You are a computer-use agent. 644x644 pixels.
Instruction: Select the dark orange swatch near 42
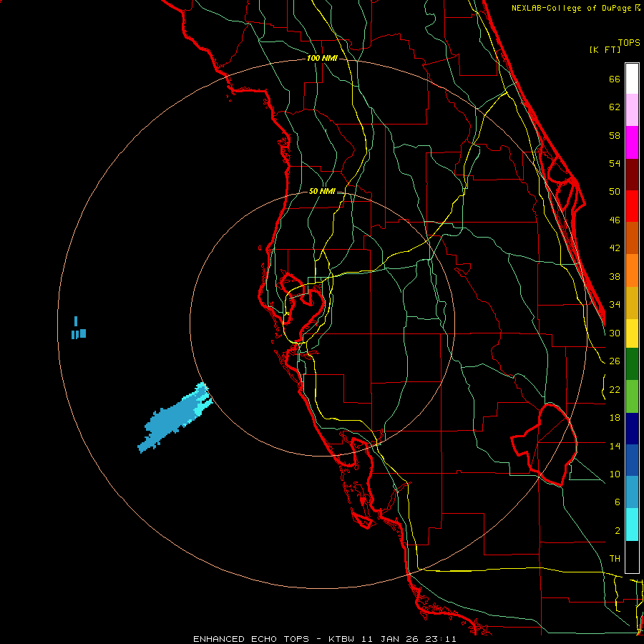(632, 238)
